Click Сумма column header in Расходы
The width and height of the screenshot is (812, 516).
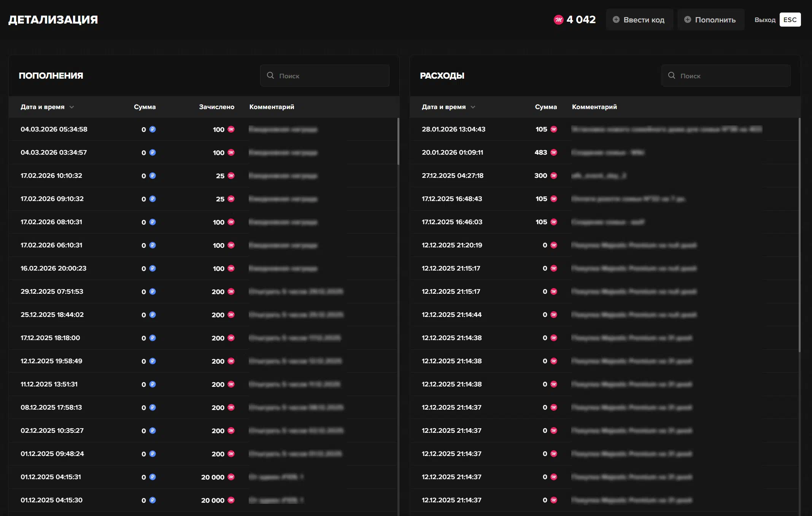pos(545,107)
